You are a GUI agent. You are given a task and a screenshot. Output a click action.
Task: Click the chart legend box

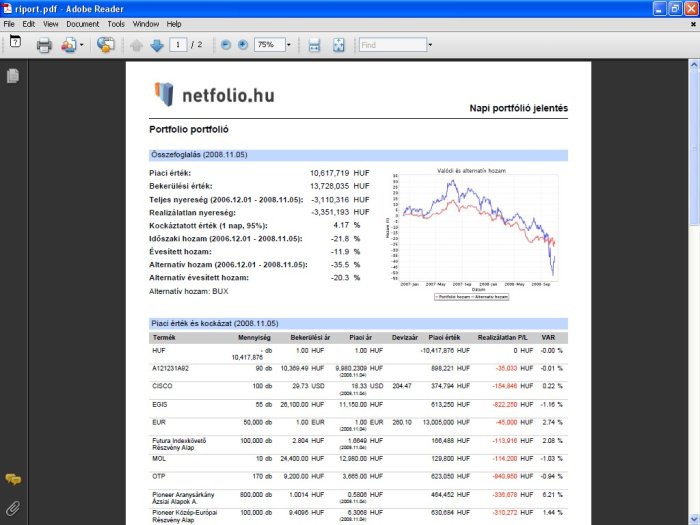(471, 297)
